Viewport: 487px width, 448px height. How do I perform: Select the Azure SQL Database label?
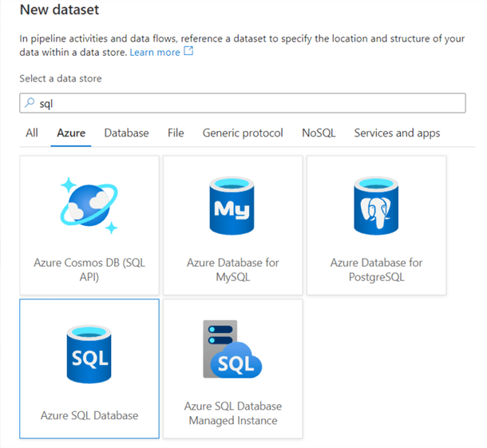89,415
